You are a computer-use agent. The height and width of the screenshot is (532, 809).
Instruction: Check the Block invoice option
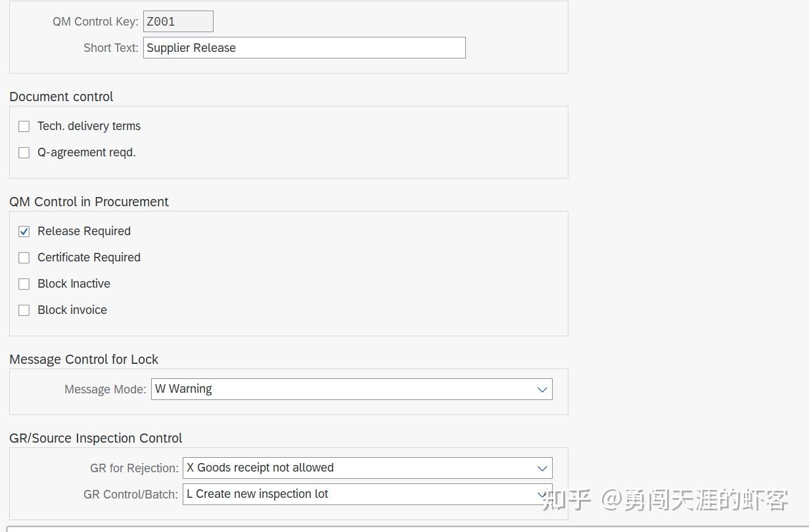24,310
